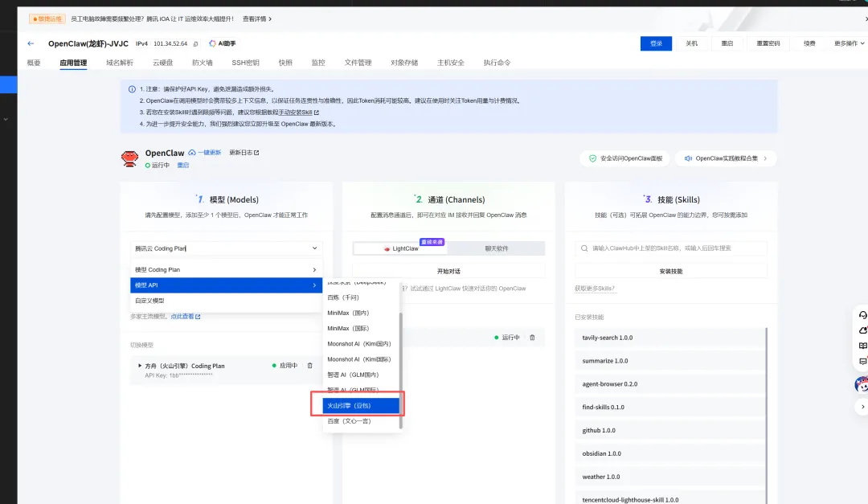Click 重启 link next to 运行中

click(x=182, y=165)
